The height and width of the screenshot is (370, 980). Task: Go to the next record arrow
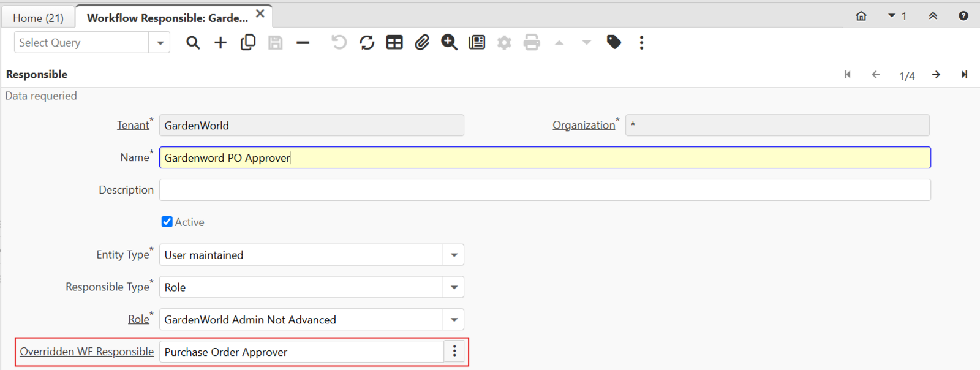936,75
